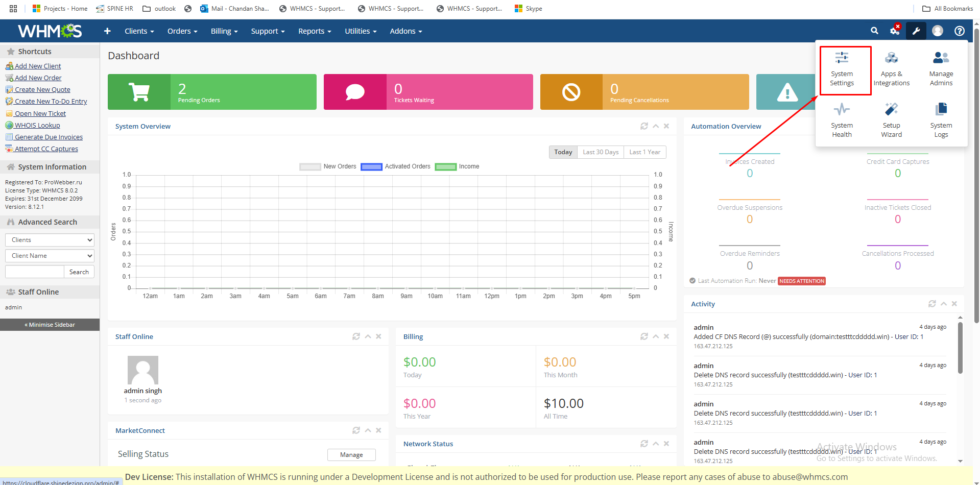
Task: Open Manage Admins
Action: [x=941, y=70]
